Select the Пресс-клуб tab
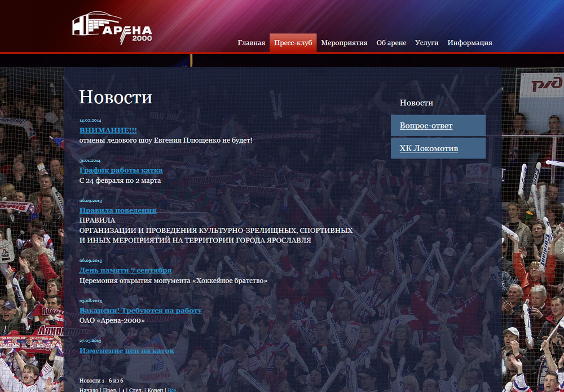 point(293,43)
